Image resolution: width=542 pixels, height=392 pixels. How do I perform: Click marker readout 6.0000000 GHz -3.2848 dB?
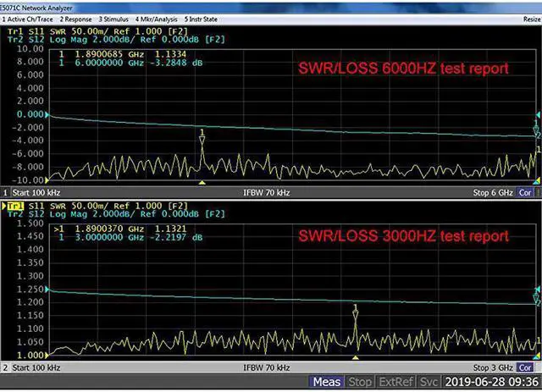coord(130,63)
